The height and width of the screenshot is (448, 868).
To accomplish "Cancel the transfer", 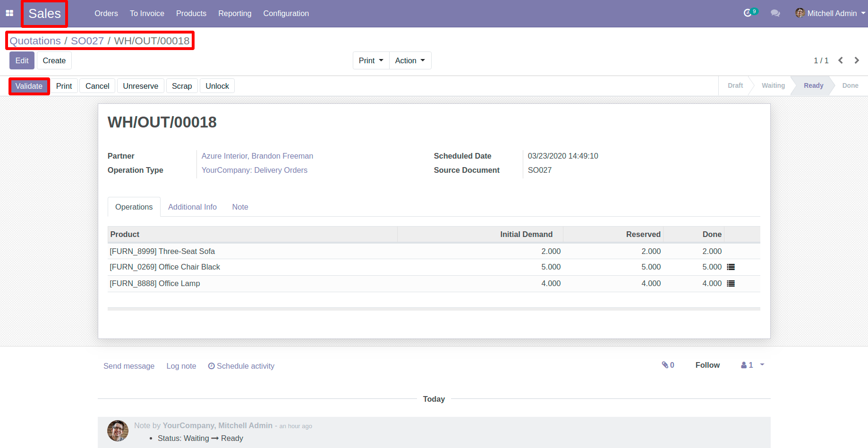I will 97,86.
